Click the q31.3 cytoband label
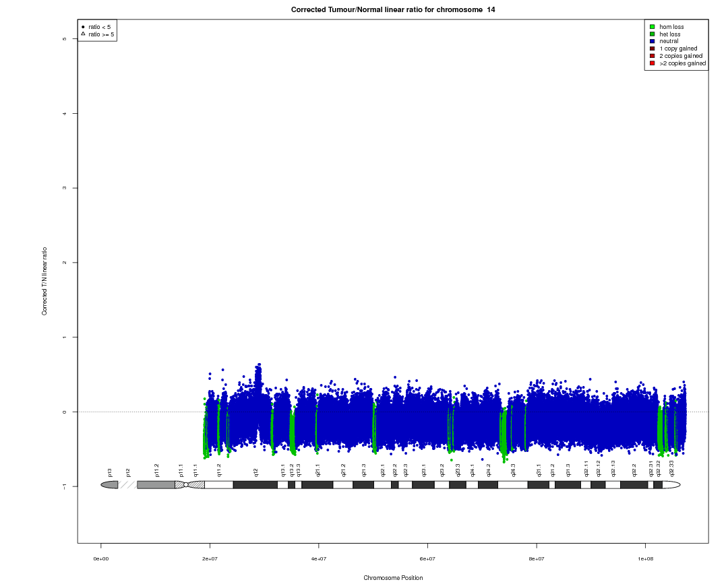728x582 pixels. point(568,471)
